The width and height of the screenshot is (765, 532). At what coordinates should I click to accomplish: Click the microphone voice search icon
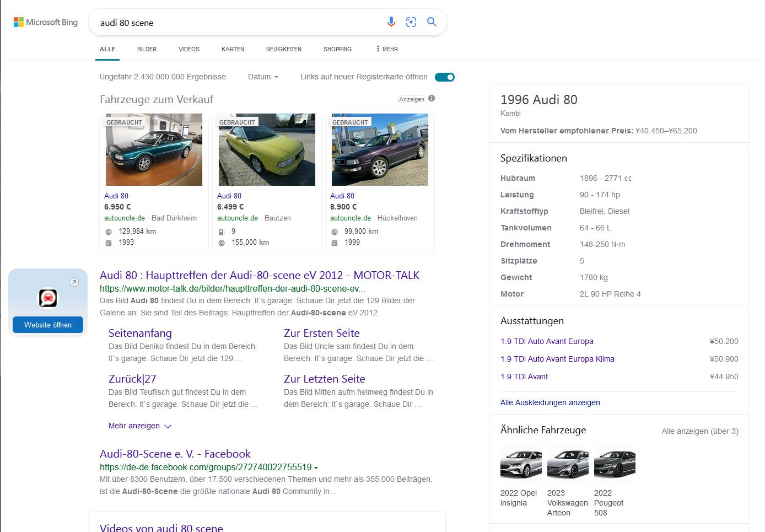pyautogui.click(x=391, y=22)
